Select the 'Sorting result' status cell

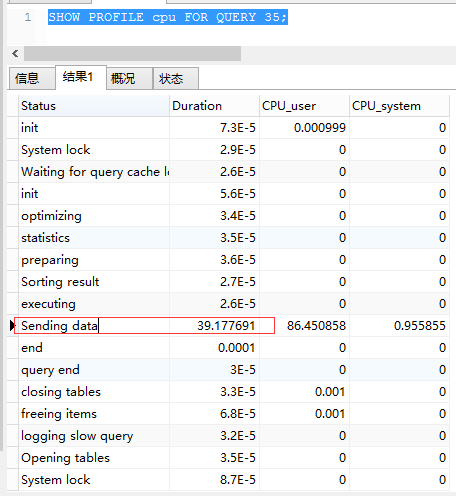tap(94, 282)
